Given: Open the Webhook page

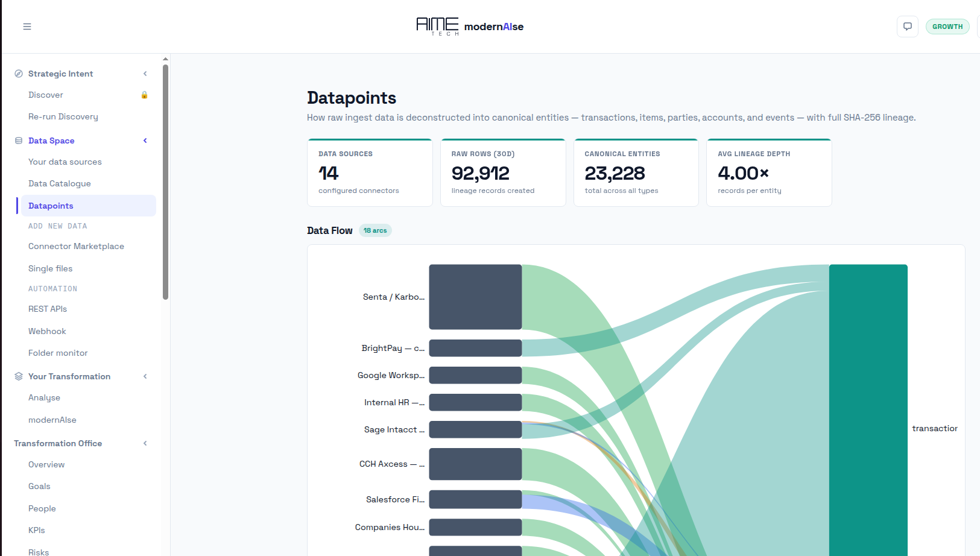Looking at the screenshot, I should tap(47, 331).
